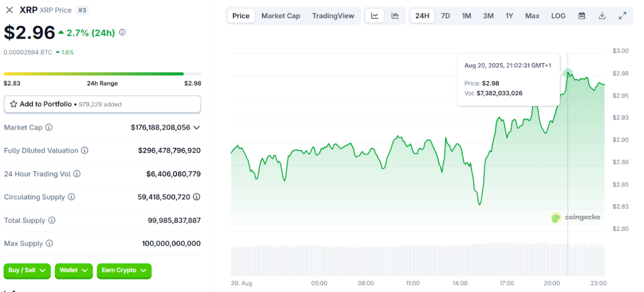Open the Wallet dropdown
The image size is (644, 292).
coord(74,271)
